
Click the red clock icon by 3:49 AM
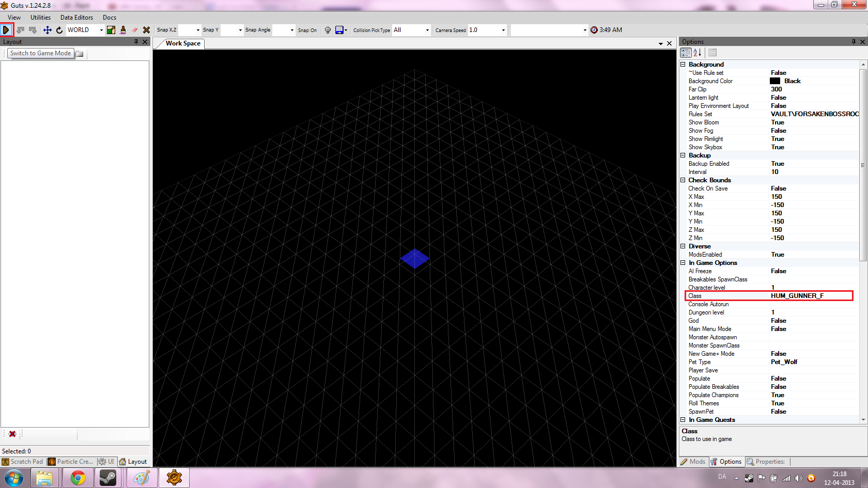coord(594,30)
